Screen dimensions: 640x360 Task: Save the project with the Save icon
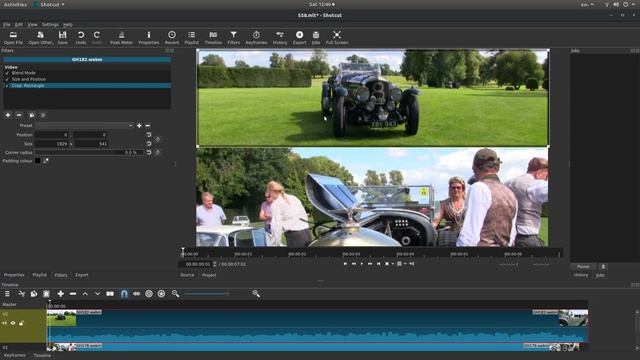click(62, 38)
